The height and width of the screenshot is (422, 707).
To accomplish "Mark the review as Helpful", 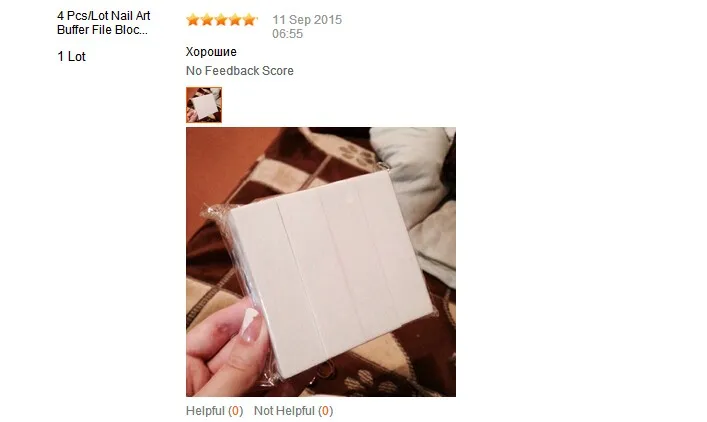I will click(205, 411).
